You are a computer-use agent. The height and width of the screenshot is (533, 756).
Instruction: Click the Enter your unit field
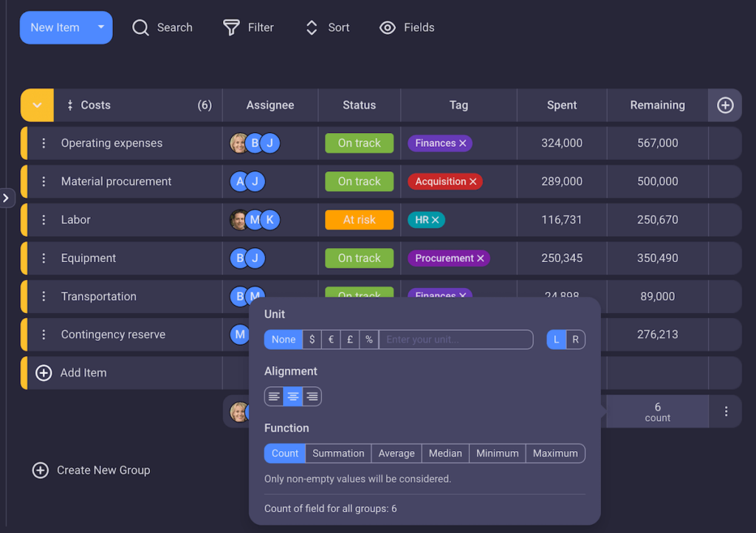(456, 340)
